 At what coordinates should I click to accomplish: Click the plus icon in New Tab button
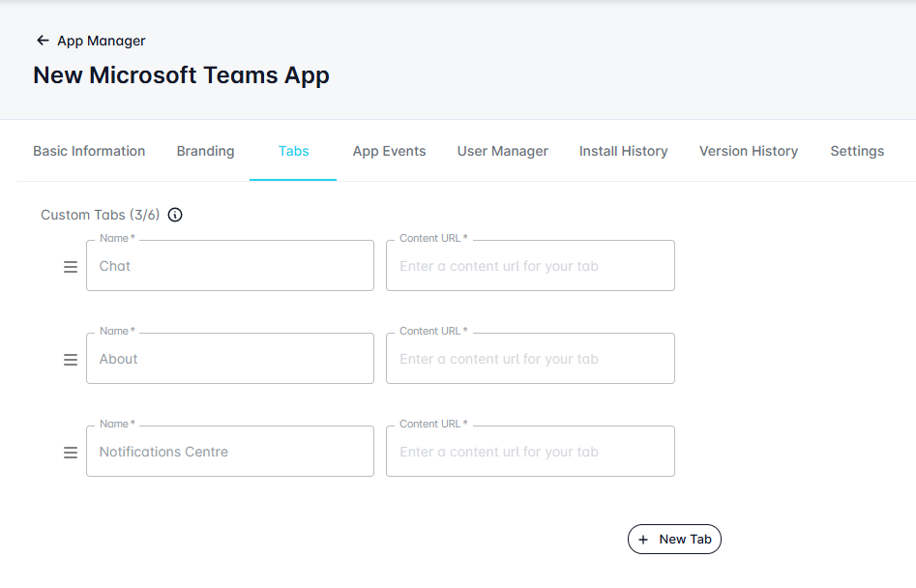[643, 540]
